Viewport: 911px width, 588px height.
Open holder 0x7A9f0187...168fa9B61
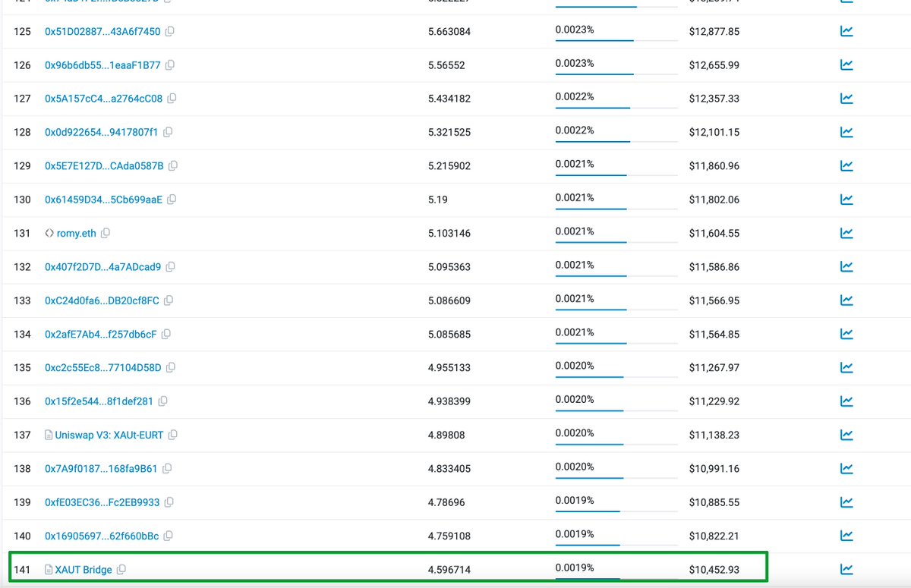click(x=101, y=469)
